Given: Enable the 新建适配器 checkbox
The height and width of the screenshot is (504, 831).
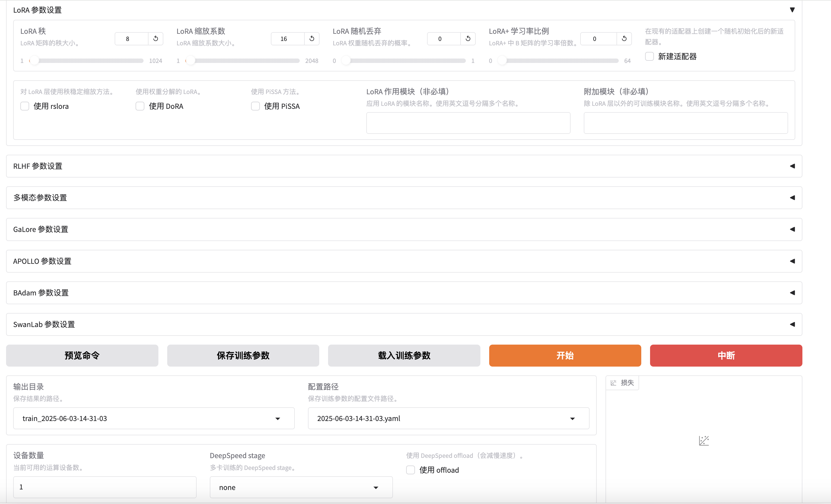Looking at the screenshot, I should click(x=649, y=56).
